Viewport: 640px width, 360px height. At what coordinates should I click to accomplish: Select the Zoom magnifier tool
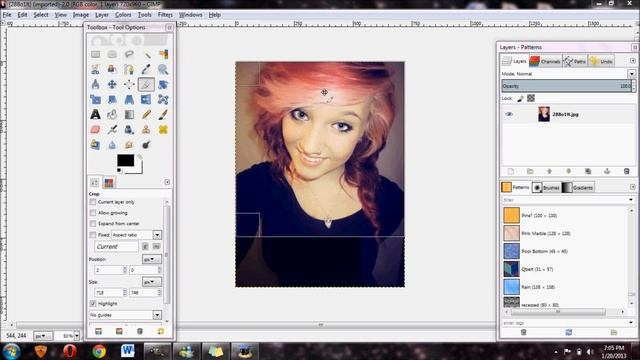pos(163,69)
